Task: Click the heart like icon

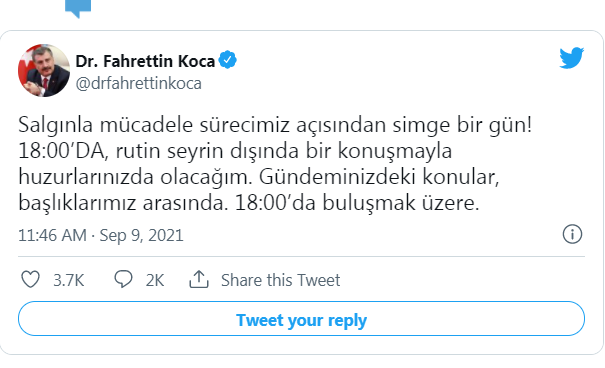Action: [x=30, y=279]
